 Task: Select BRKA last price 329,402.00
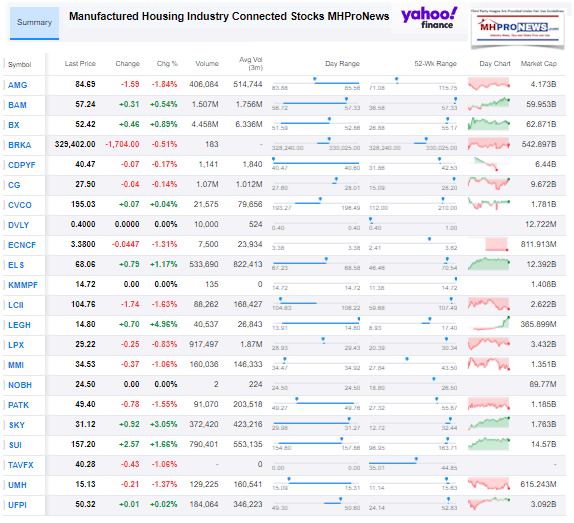coord(75,144)
